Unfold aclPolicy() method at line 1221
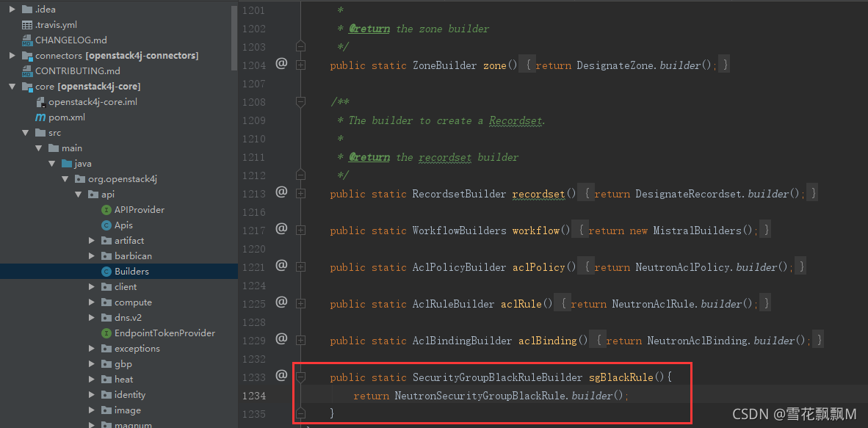This screenshot has width=868, height=428. [x=300, y=267]
